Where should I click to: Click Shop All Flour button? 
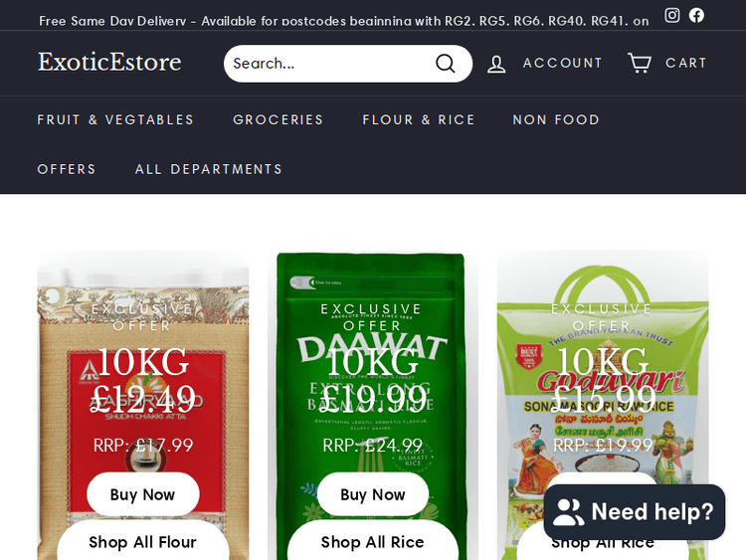pyautogui.click(x=142, y=541)
